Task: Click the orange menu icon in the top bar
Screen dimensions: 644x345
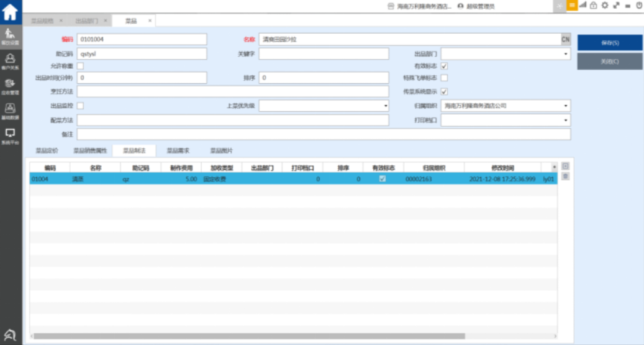Action: (x=572, y=6)
